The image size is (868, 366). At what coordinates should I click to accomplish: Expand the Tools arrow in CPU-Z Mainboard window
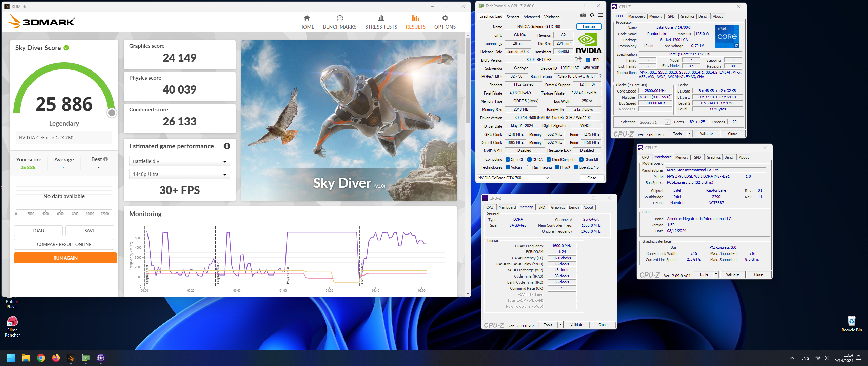pyautogui.click(x=715, y=274)
